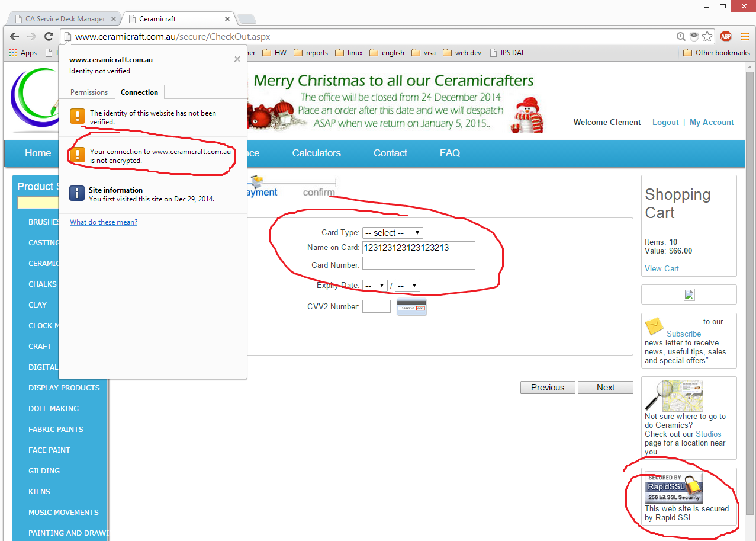Image resolution: width=756 pixels, height=541 pixels.
Task: Click the Next button
Action: (606, 388)
